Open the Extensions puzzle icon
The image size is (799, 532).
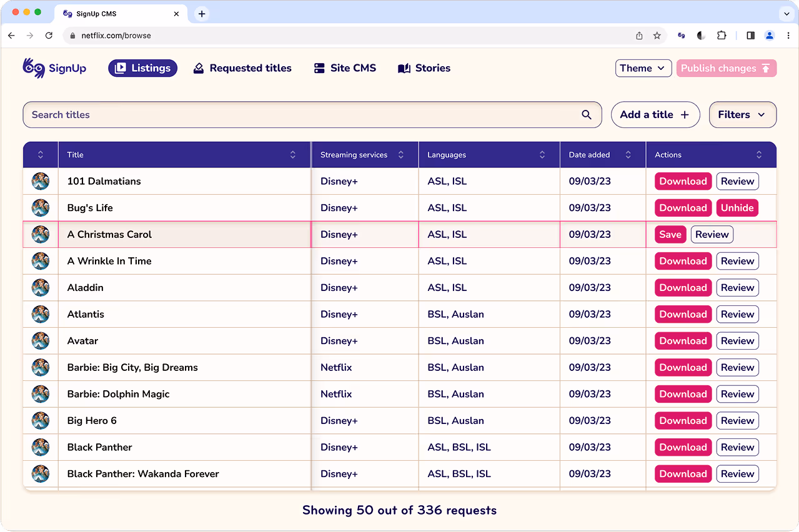[x=722, y=36]
